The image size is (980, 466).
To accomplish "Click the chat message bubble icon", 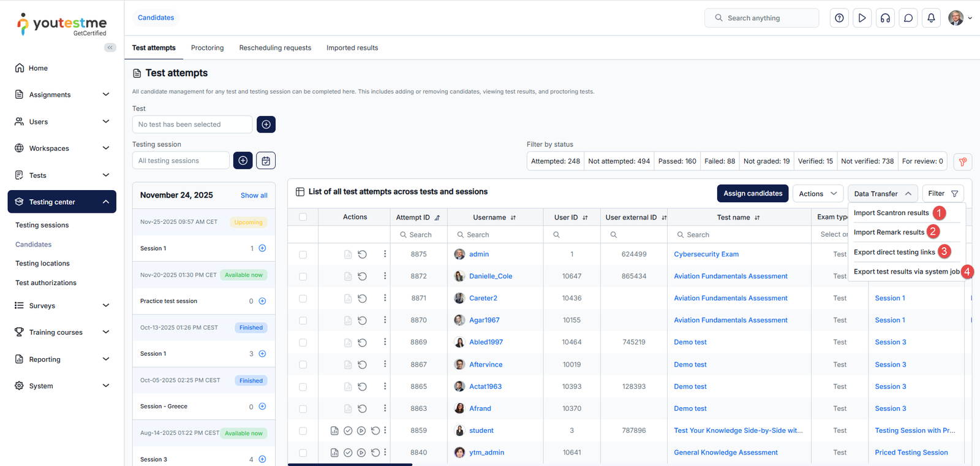I will pos(908,18).
